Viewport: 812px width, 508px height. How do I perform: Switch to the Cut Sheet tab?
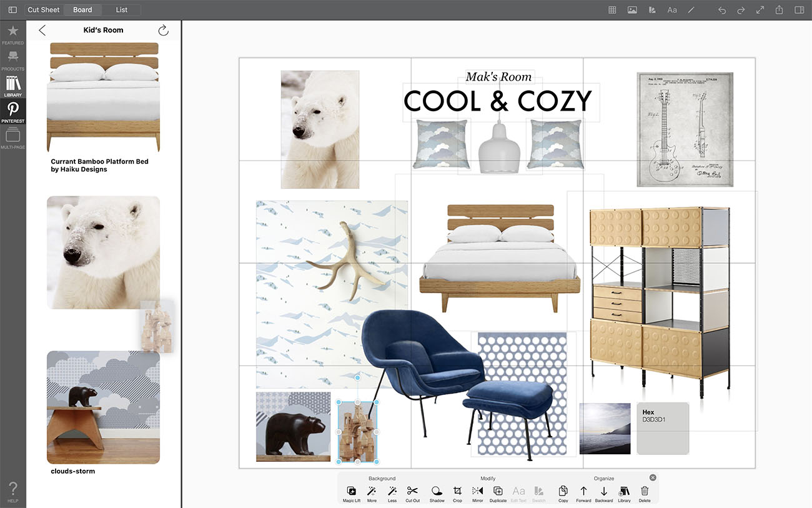coord(44,10)
